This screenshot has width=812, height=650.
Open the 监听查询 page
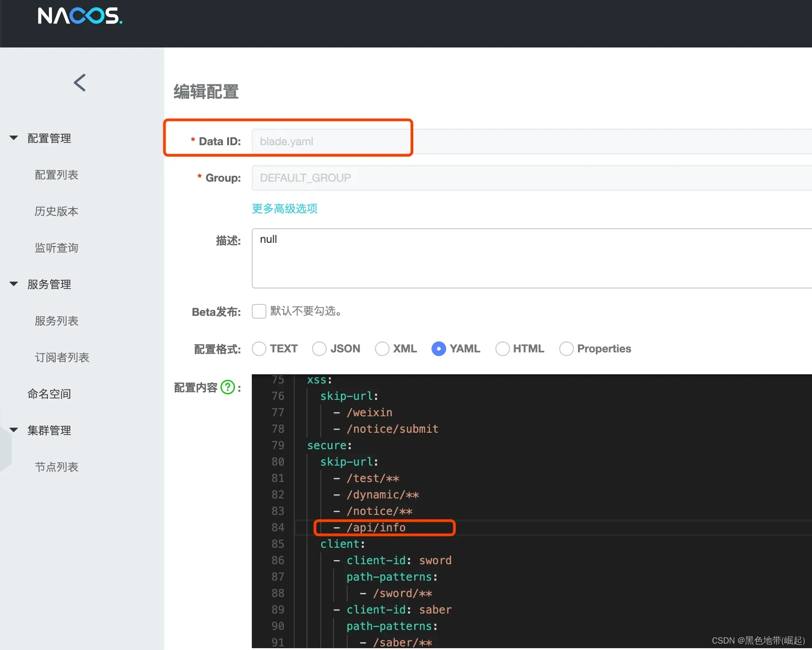pos(56,247)
